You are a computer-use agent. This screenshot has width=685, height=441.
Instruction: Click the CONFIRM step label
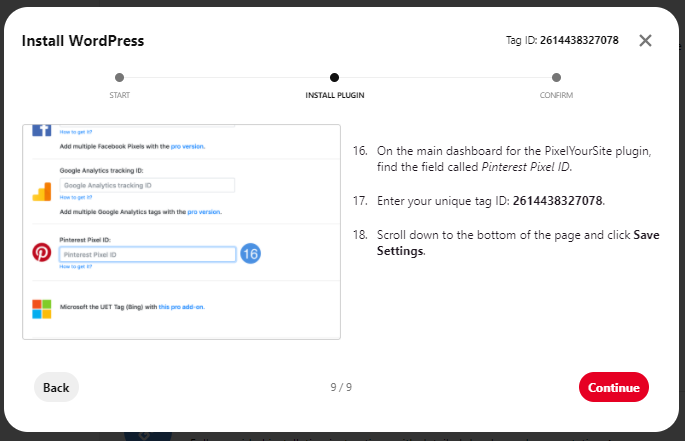coord(556,95)
